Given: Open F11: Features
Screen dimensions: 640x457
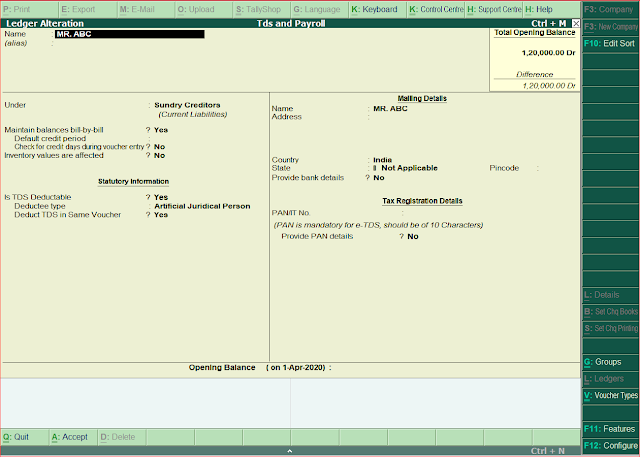Looking at the screenshot, I should 611,429.
